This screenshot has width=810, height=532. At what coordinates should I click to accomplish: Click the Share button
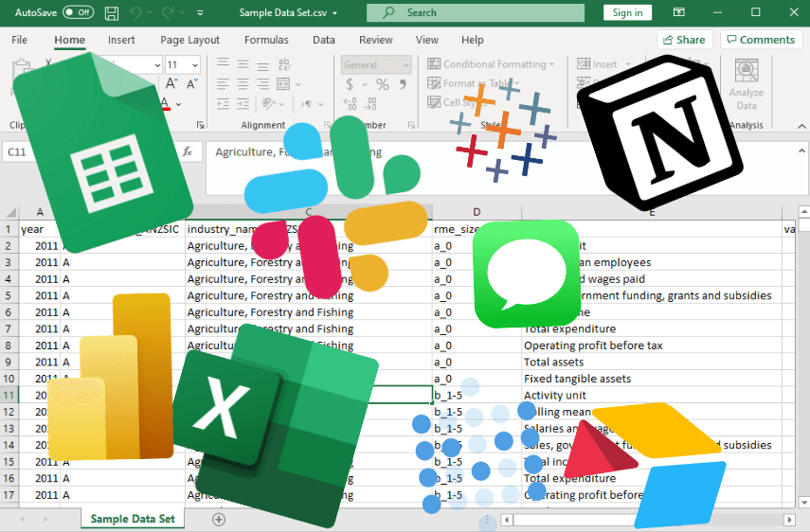tap(684, 40)
